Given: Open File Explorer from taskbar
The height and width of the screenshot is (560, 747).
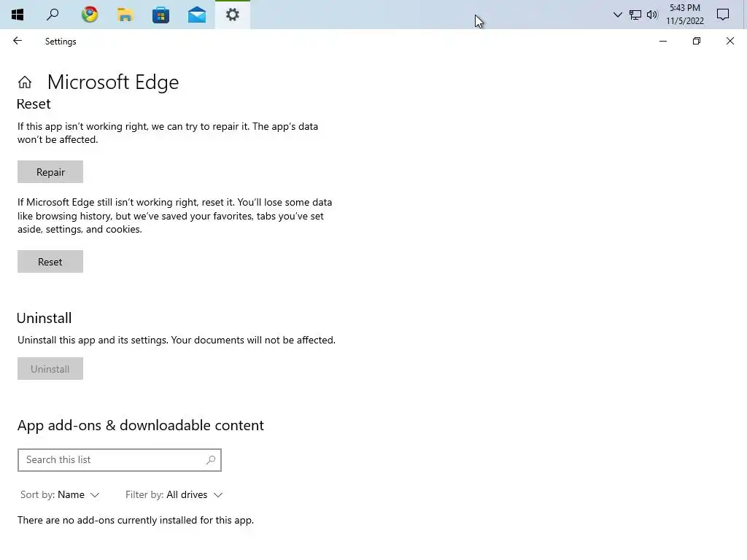Looking at the screenshot, I should tap(125, 15).
